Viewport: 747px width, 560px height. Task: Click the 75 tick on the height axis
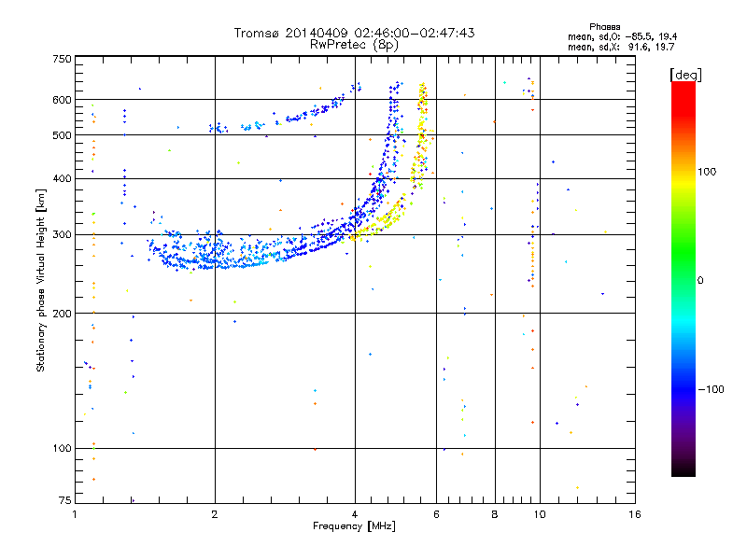[64, 502]
